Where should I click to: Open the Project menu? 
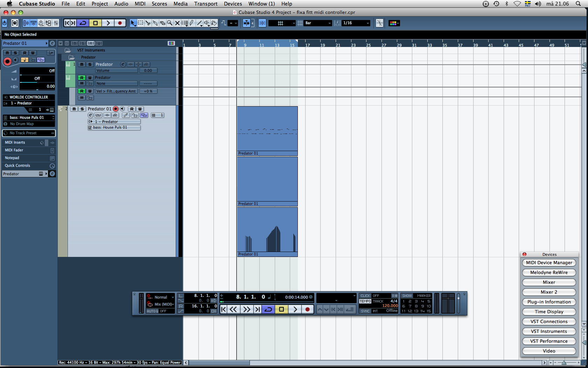(100, 4)
